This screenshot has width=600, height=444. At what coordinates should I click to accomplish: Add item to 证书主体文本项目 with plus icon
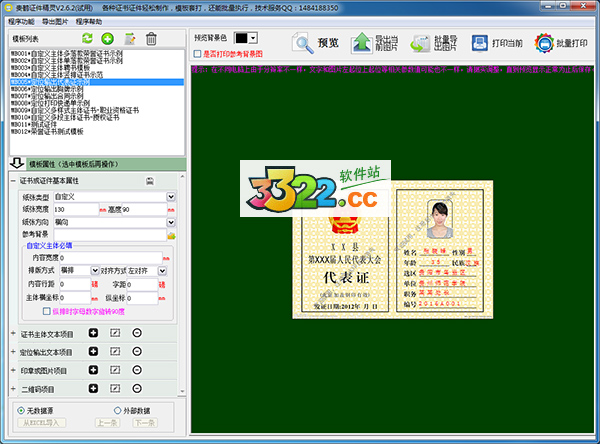point(93,332)
